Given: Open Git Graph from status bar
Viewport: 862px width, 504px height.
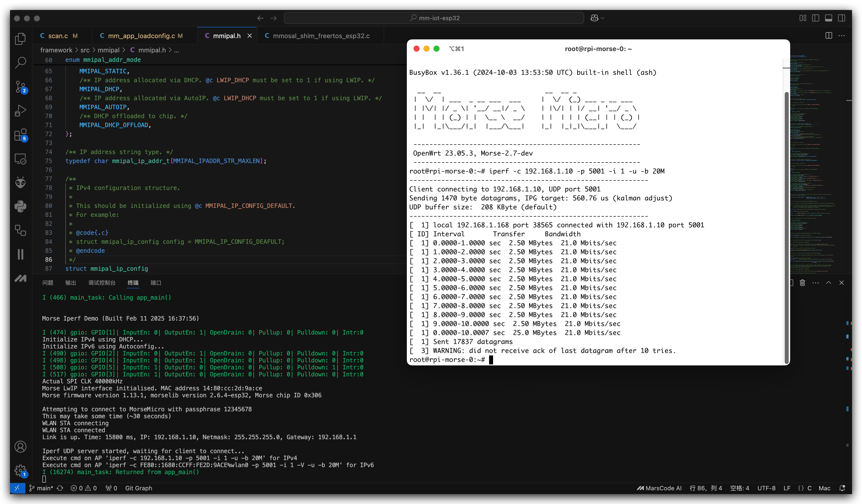Looking at the screenshot, I should tap(139, 488).
